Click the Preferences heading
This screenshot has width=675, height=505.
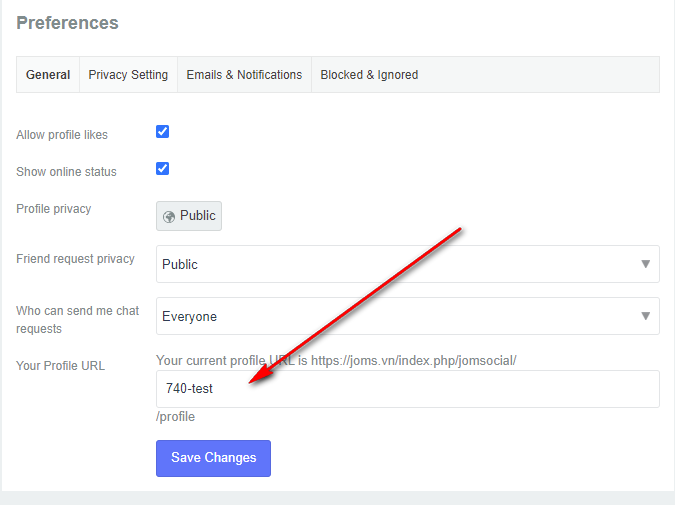coord(67,22)
